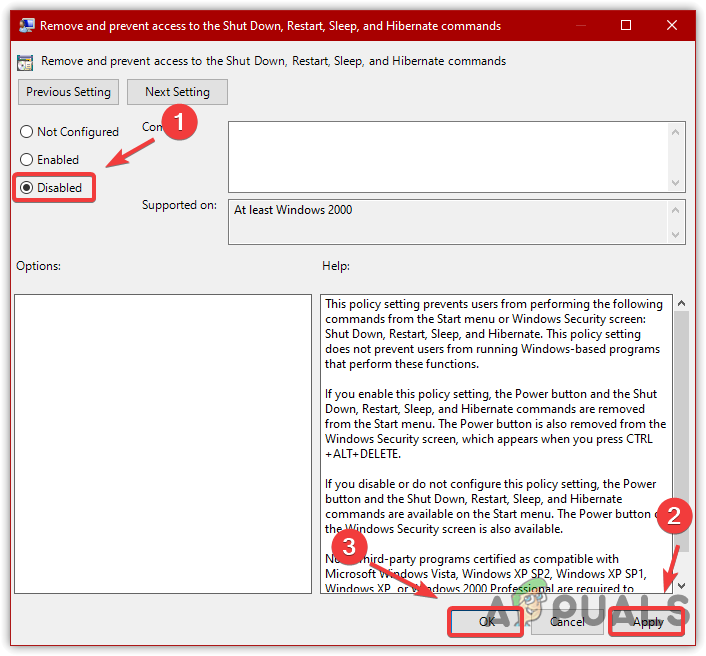Minimize the policy dialog window

(x=580, y=25)
